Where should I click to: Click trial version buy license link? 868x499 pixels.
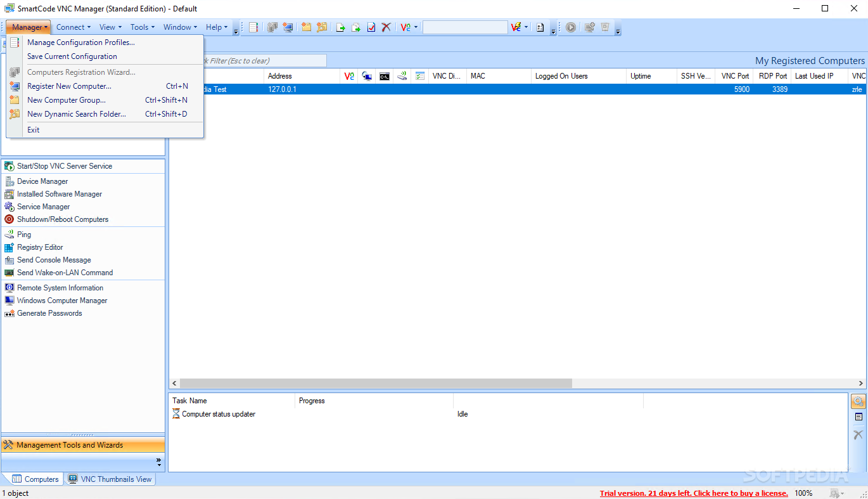click(x=694, y=493)
